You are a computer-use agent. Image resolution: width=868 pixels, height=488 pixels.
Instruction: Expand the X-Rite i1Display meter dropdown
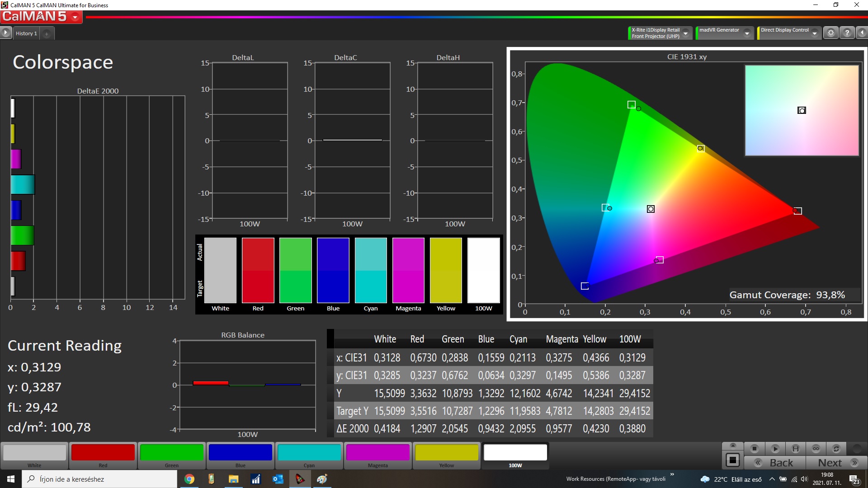(686, 33)
